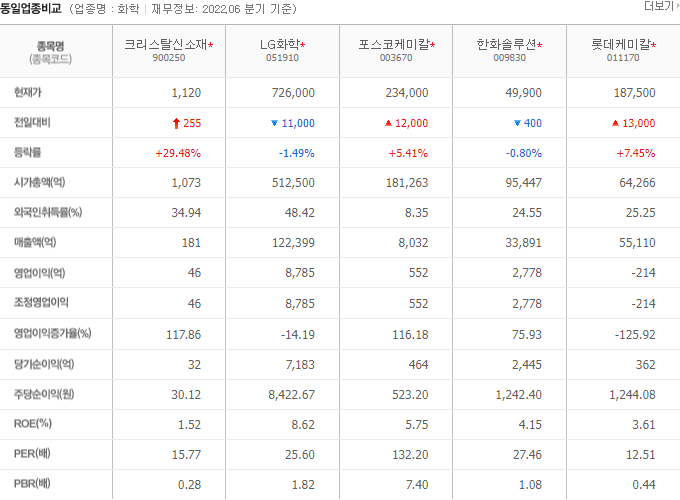The image size is (680, 500).
Task: Click stock code 003670
Action: tap(396, 58)
